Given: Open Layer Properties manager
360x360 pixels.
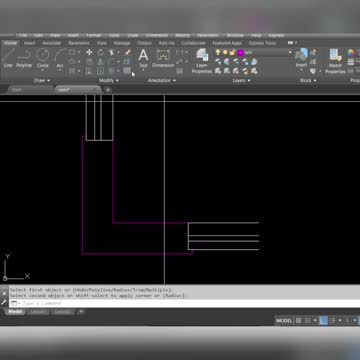Looking at the screenshot, I should coord(202,61).
